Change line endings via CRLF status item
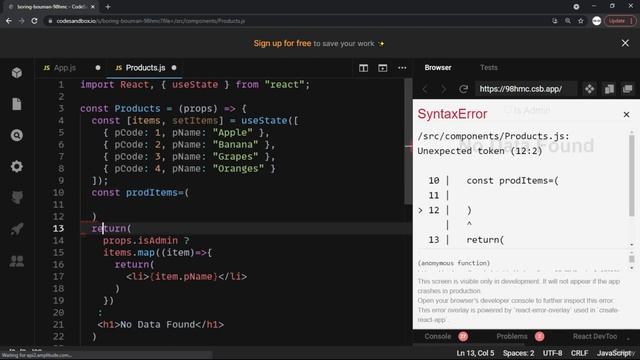The width and height of the screenshot is (640, 360). (579, 353)
